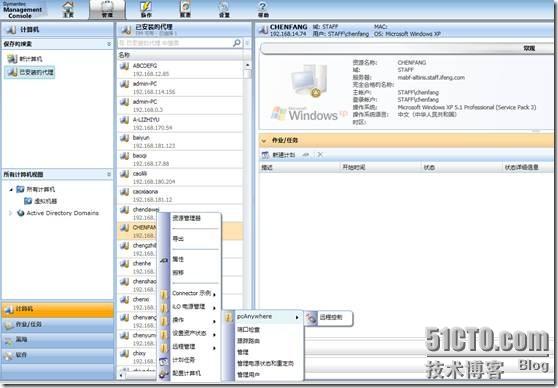Click the folder icon beside Connector 示例

point(164,294)
